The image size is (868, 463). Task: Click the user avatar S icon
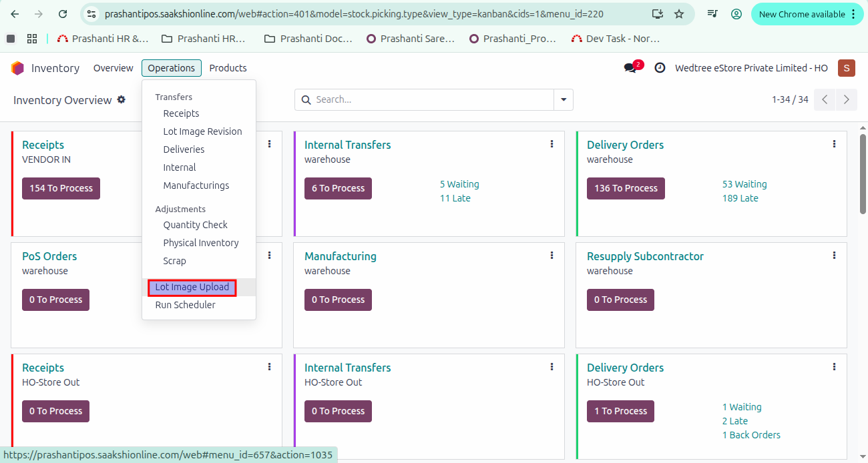[846, 68]
